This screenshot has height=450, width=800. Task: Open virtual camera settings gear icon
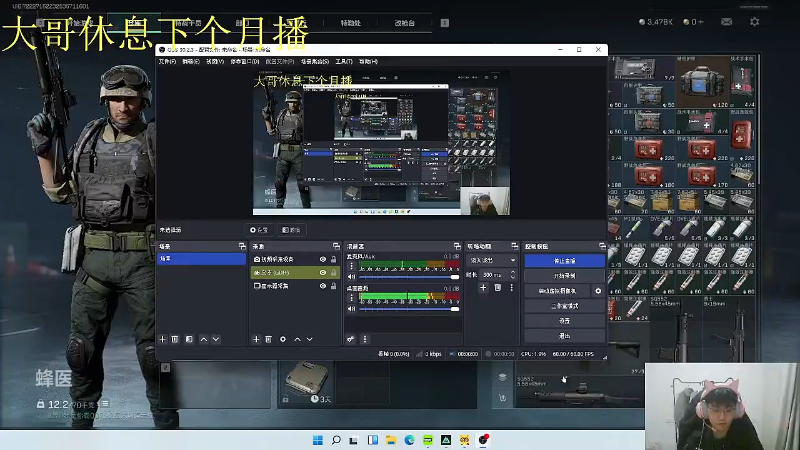pos(598,291)
